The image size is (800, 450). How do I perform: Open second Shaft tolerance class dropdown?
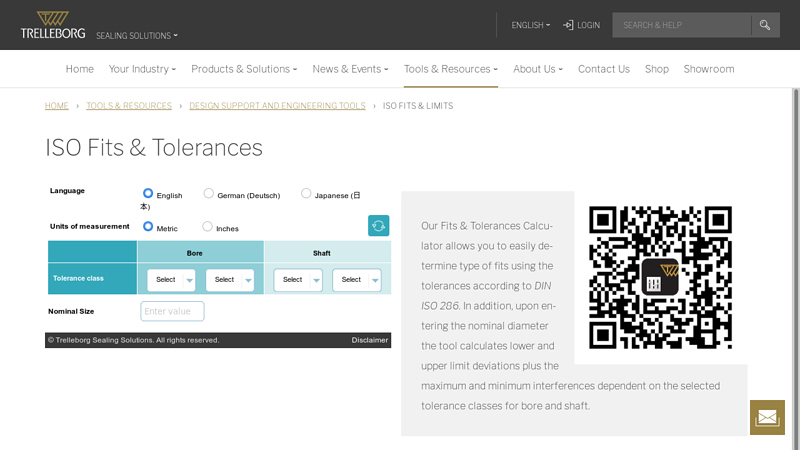click(x=356, y=280)
